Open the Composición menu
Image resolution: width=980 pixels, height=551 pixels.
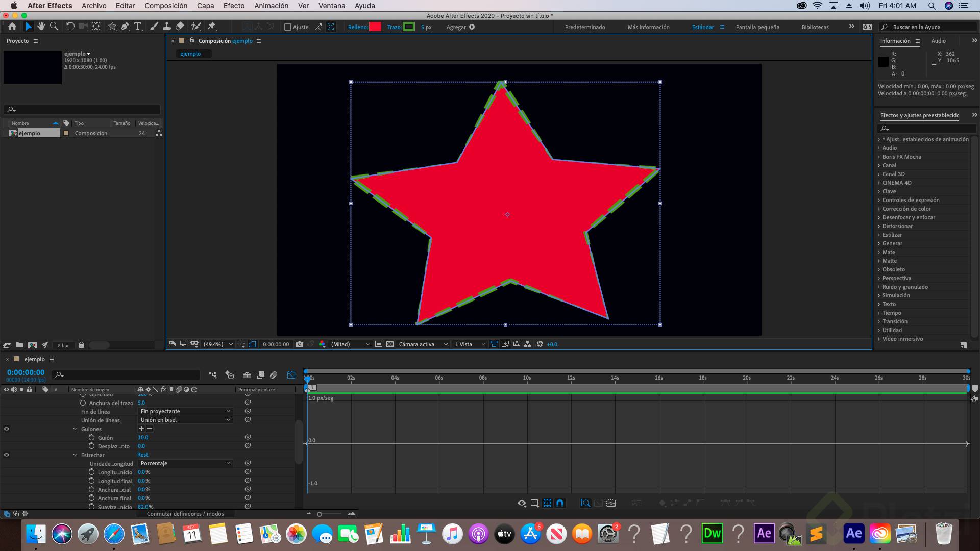pos(166,6)
